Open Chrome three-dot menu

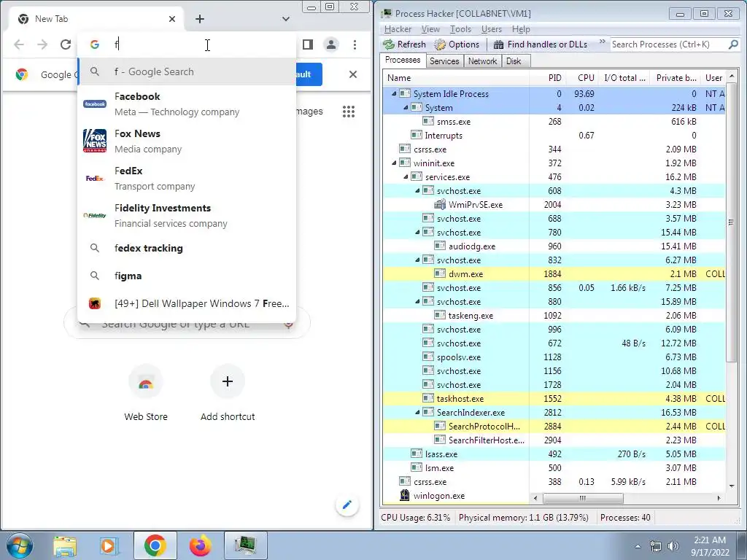coord(355,44)
